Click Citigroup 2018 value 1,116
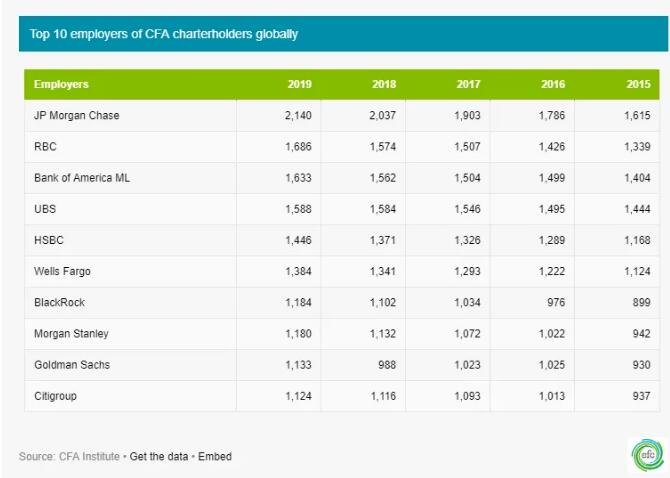Screen dimensions: 670x478 383,396
